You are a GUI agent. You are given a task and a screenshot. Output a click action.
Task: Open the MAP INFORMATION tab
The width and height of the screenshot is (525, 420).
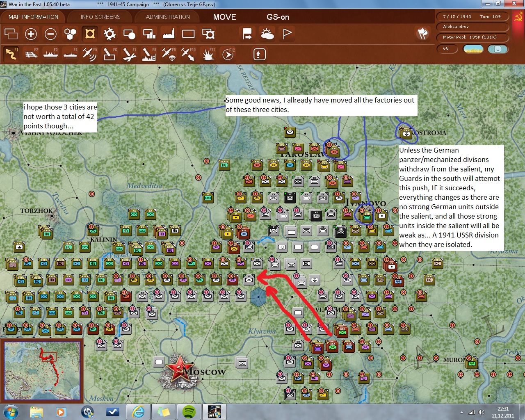coord(33,17)
